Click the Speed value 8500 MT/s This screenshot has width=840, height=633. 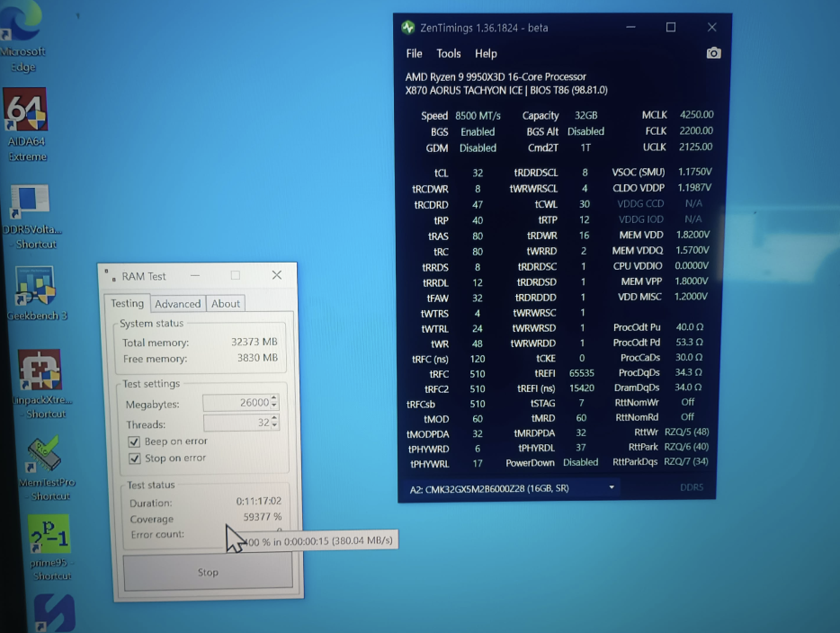(478, 116)
